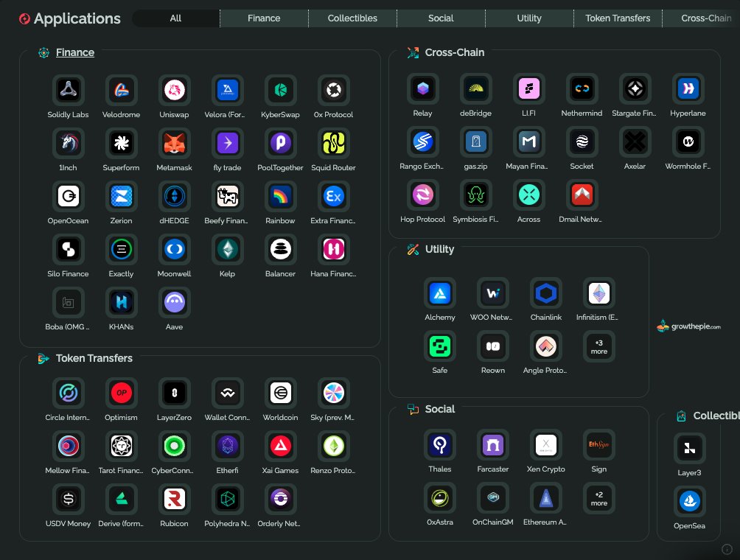The image size is (740, 560).
Task: Select the Hyperlane icon
Action: point(688,88)
